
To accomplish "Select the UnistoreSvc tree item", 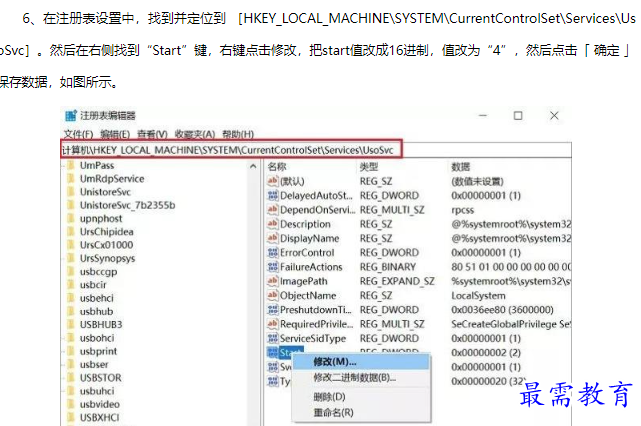I will coord(105,192).
